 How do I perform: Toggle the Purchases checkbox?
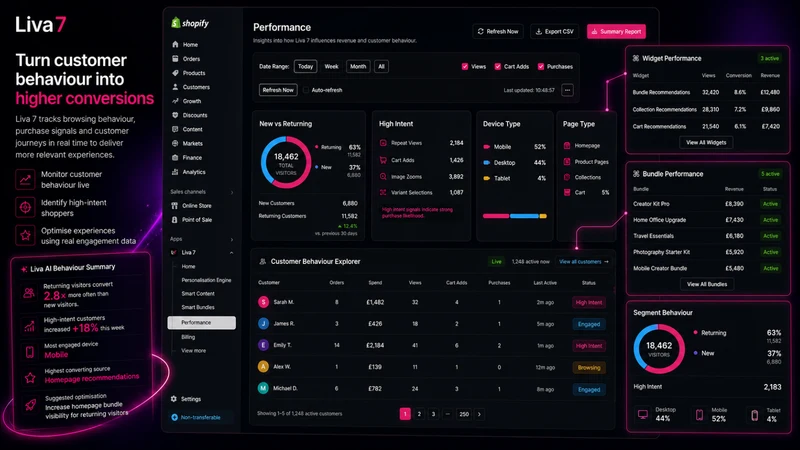coord(541,66)
